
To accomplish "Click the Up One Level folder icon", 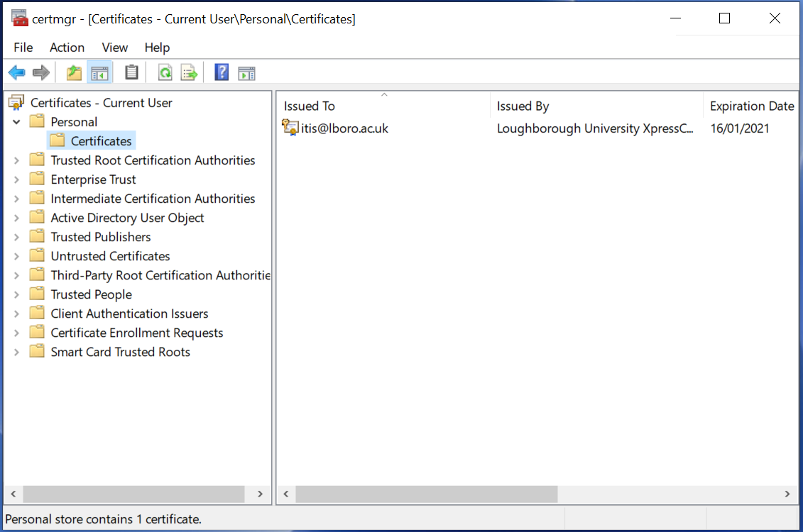I will (x=73, y=72).
